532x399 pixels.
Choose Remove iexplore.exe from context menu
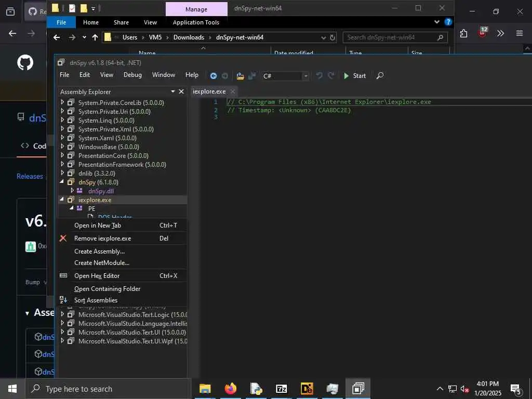click(x=123, y=238)
